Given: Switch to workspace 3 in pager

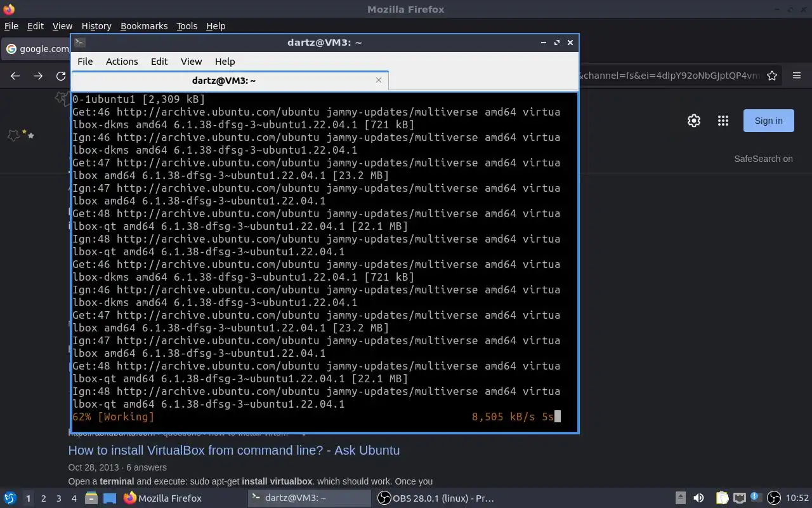Looking at the screenshot, I should tap(58, 498).
